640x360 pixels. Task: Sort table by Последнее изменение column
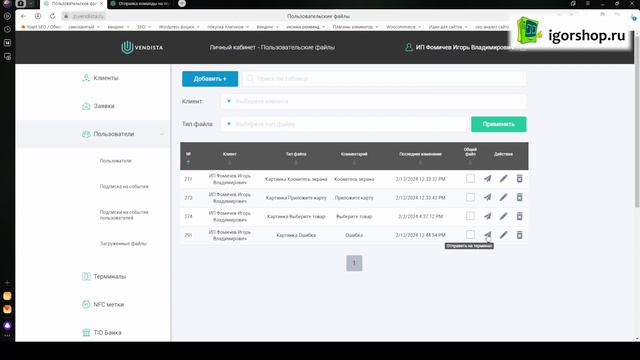(420, 162)
